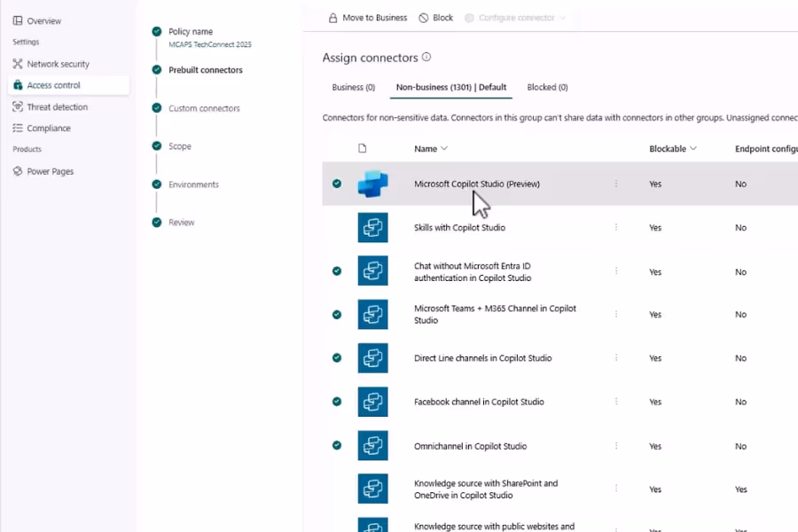This screenshot has height=532, width=798.
Task: Go to Scope wizard step
Action: point(180,146)
